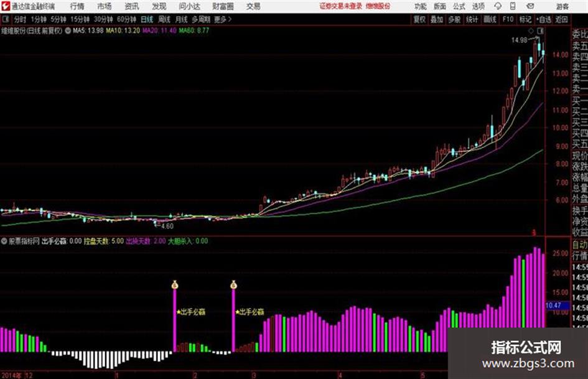Toggle left side panel icon beside 分时
Screen dimensions: 588x379
pyautogui.click(x=5, y=19)
